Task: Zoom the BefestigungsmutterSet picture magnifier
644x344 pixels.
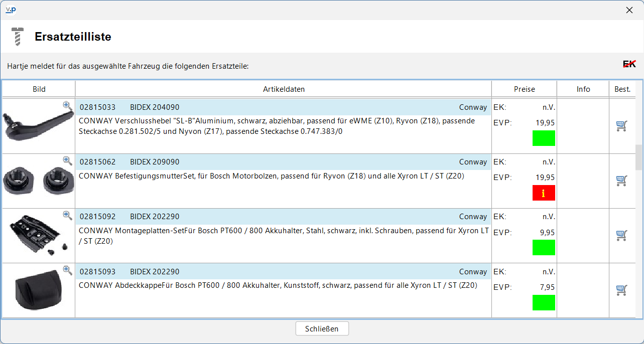Action: [67, 160]
